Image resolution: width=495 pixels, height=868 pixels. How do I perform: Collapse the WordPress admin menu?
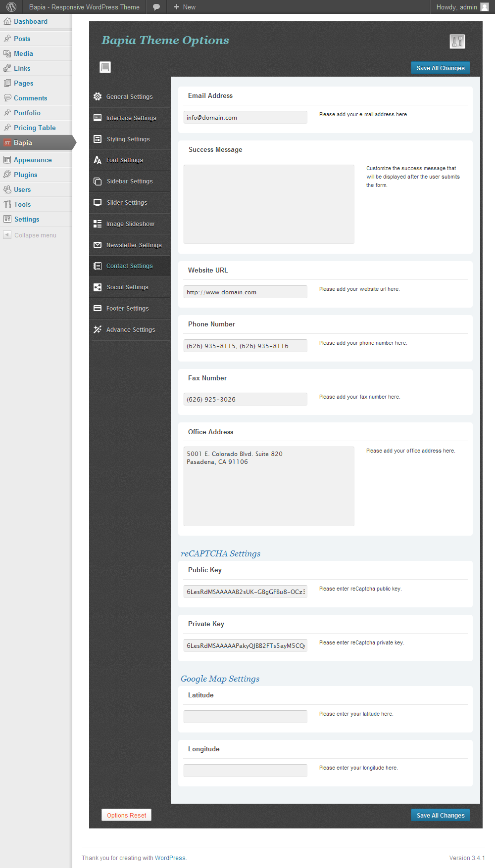pos(35,235)
